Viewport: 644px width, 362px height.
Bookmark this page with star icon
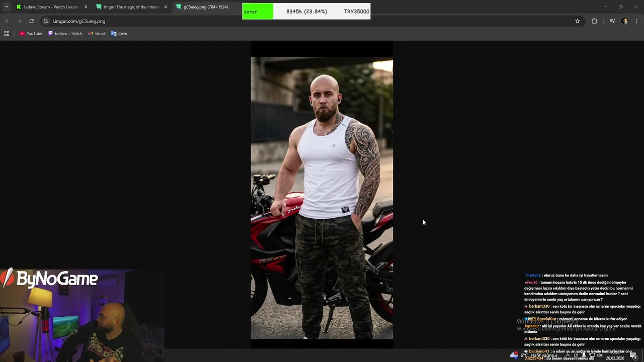tap(578, 21)
